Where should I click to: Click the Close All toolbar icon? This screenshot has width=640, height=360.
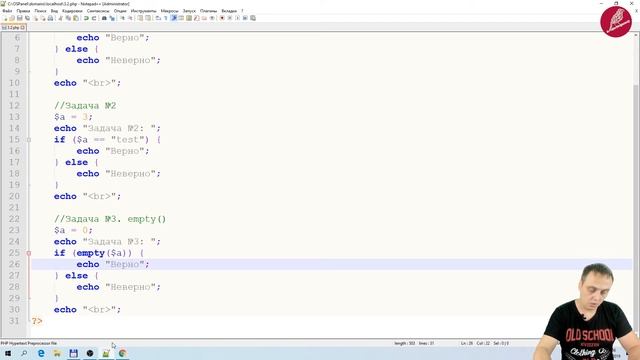tap(43, 18)
